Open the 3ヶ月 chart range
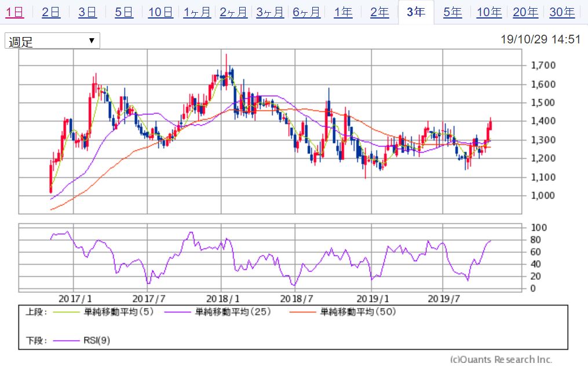 (x=270, y=12)
